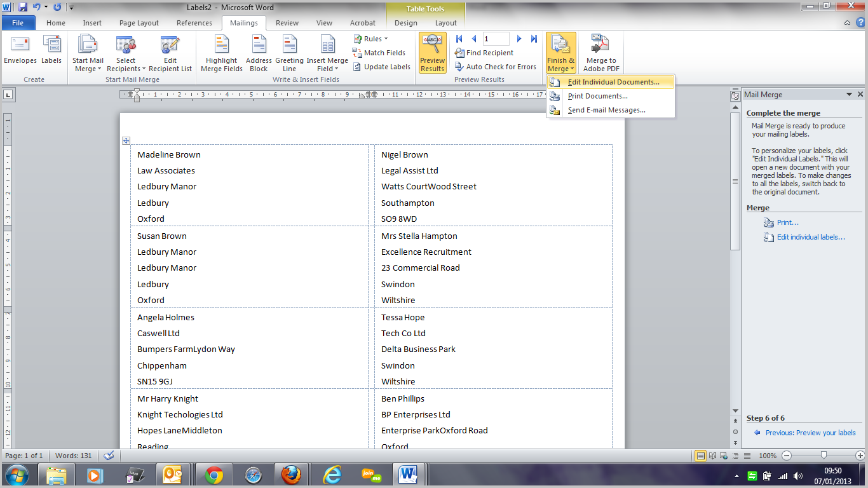
Task: Open Start Mail Merge dropdown
Action: click(x=88, y=53)
